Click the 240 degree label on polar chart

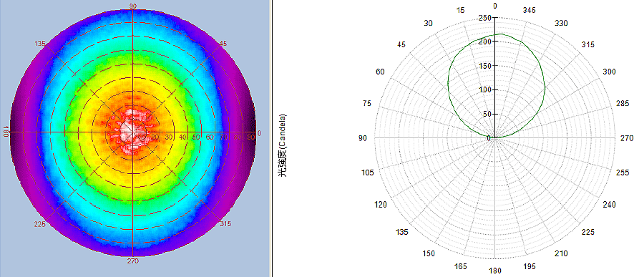coord(609,205)
